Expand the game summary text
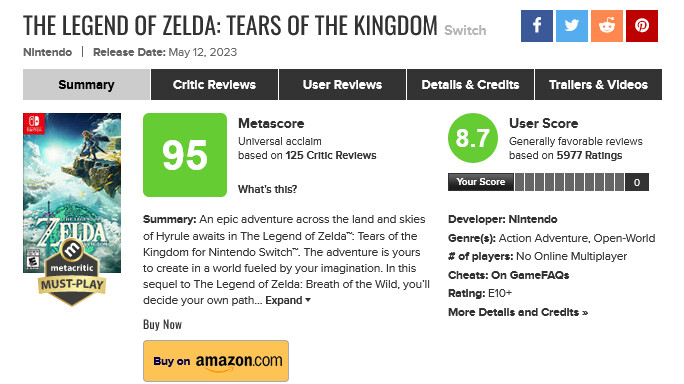Viewport: 684px width, 384px height. pos(287,300)
